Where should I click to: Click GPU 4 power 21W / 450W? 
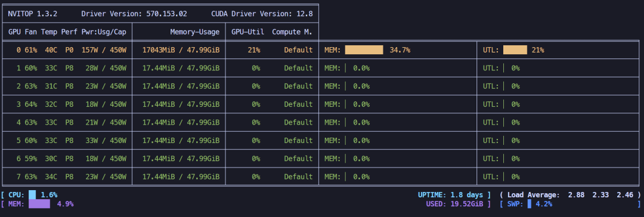pos(106,122)
